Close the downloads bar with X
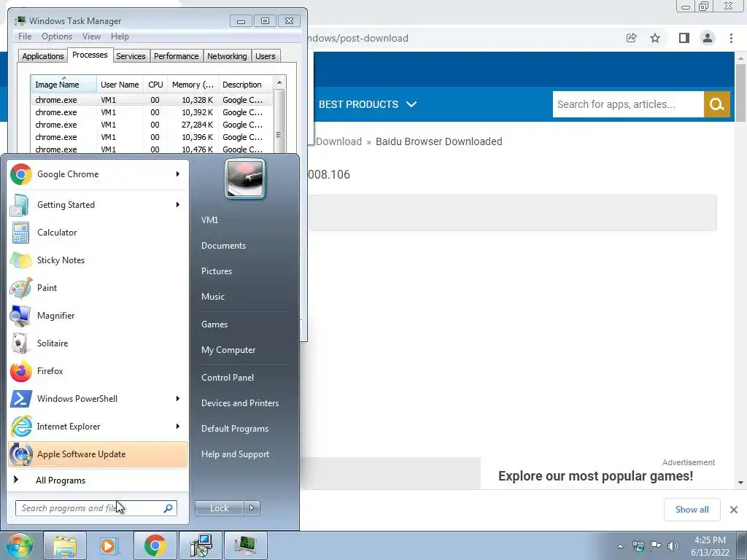The width and height of the screenshot is (747, 560). point(734,510)
